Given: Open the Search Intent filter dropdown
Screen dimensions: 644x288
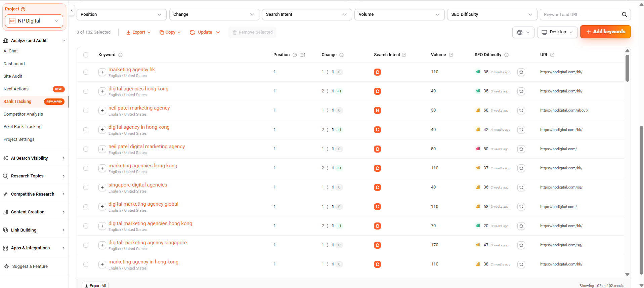Looking at the screenshot, I should [x=307, y=14].
